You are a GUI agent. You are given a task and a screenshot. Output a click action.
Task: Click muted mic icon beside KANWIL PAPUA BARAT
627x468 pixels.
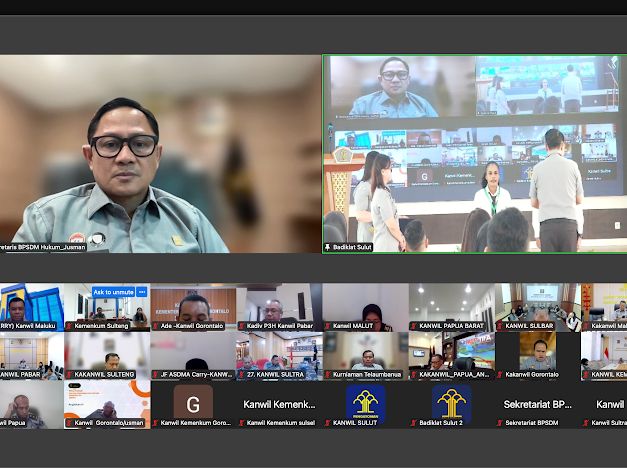point(413,326)
